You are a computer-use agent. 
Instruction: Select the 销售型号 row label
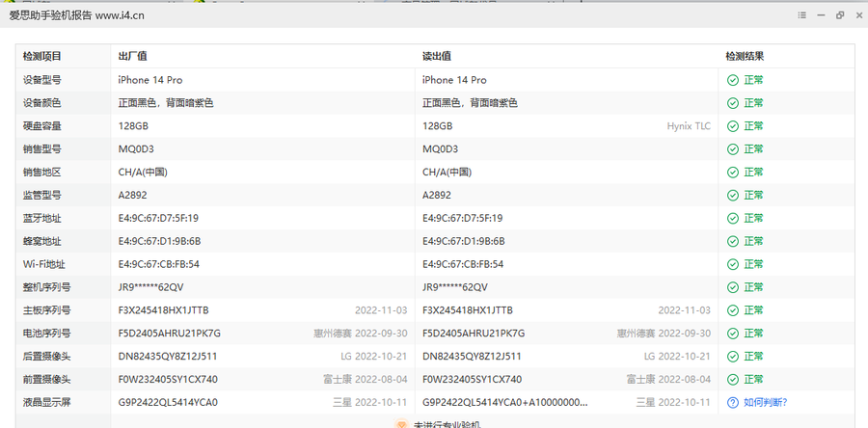pyautogui.click(x=42, y=149)
